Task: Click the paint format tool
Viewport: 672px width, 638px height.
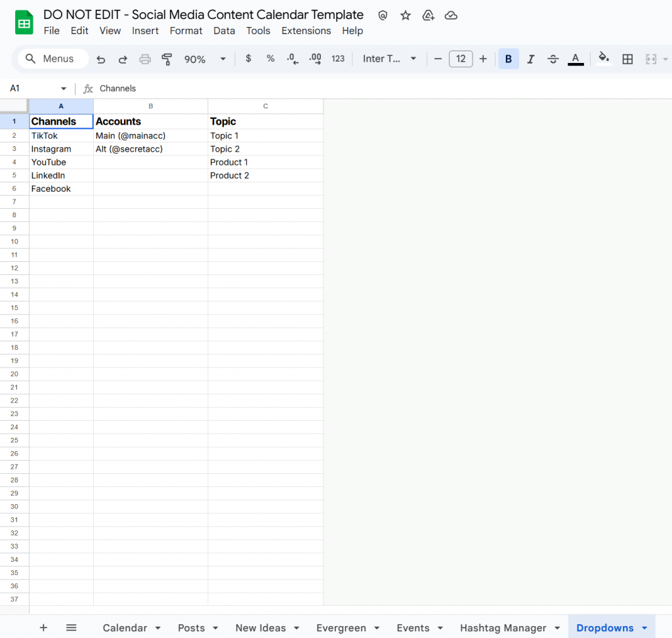Action: (x=167, y=58)
